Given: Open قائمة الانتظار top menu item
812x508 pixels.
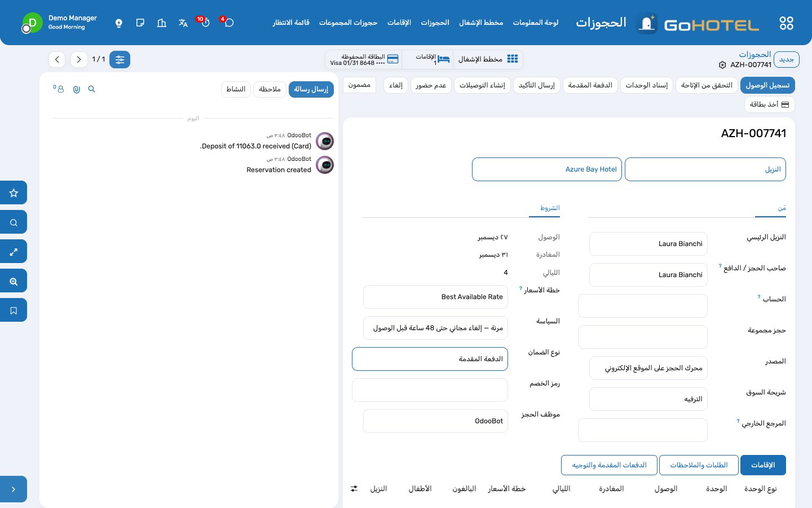Looking at the screenshot, I should pyautogui.click(x=291, y=23).
